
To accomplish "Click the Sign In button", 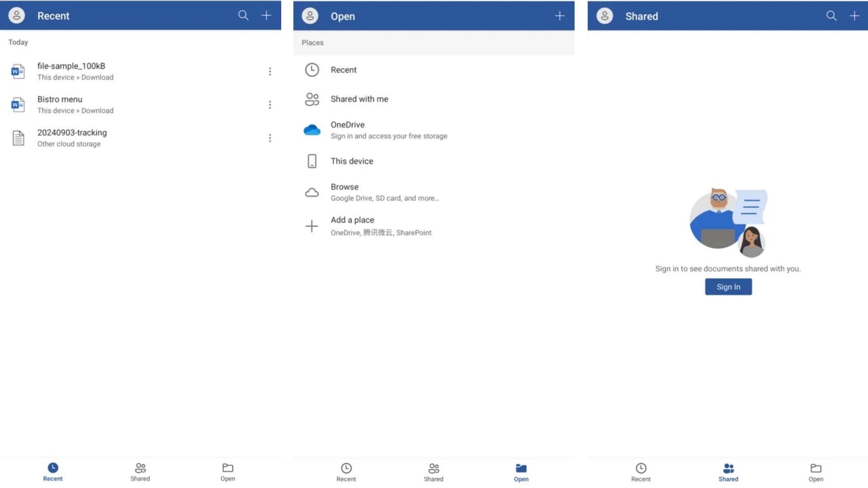I will 728,287.
